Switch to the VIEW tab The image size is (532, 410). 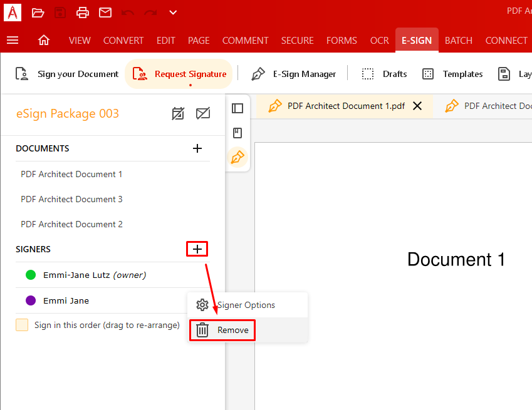tap(80, 40)
